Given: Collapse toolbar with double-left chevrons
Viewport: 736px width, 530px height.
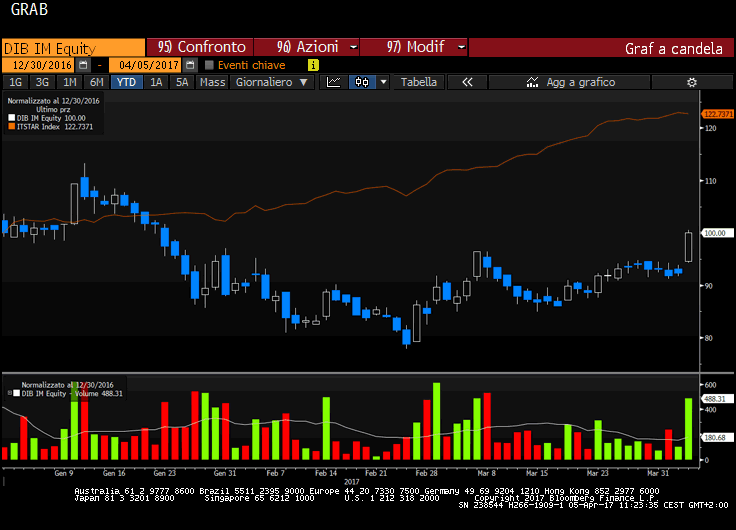Looking at the screenshot, I should tap(467, 82).
